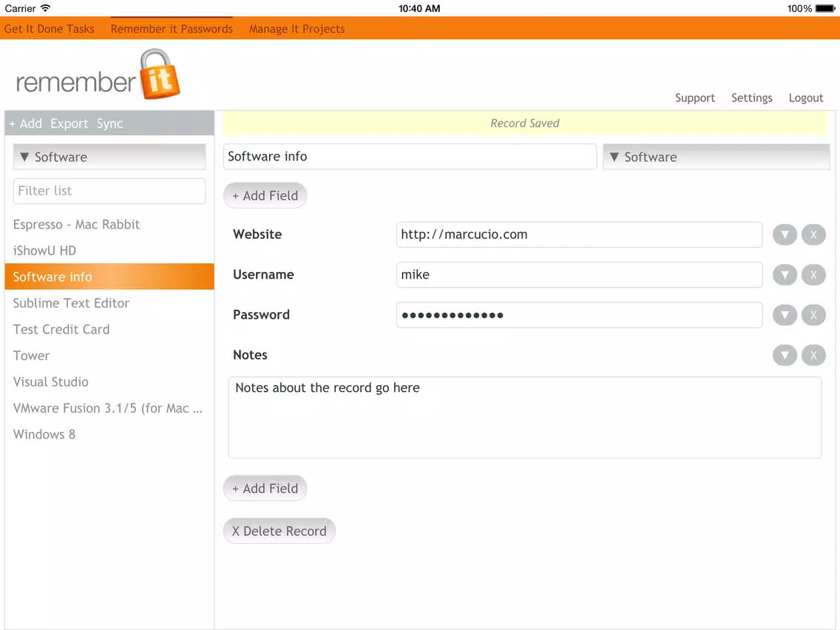Image resolution: width=840 pixels, height=630 pixels.
Task: Click the bottom + Add Field button
Action: (265, 489)
